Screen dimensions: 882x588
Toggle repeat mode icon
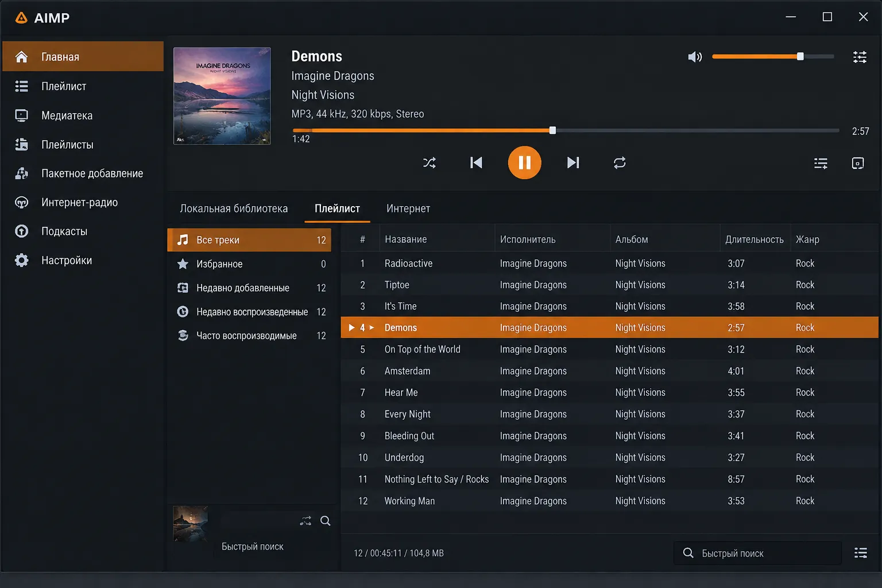click(620, 163)
